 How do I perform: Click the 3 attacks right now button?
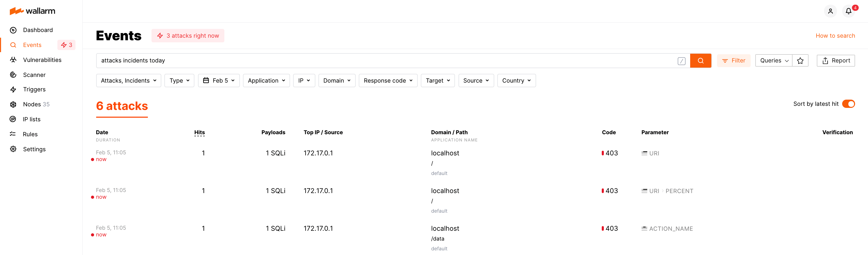pyautogui.click(x=188, y=35)
